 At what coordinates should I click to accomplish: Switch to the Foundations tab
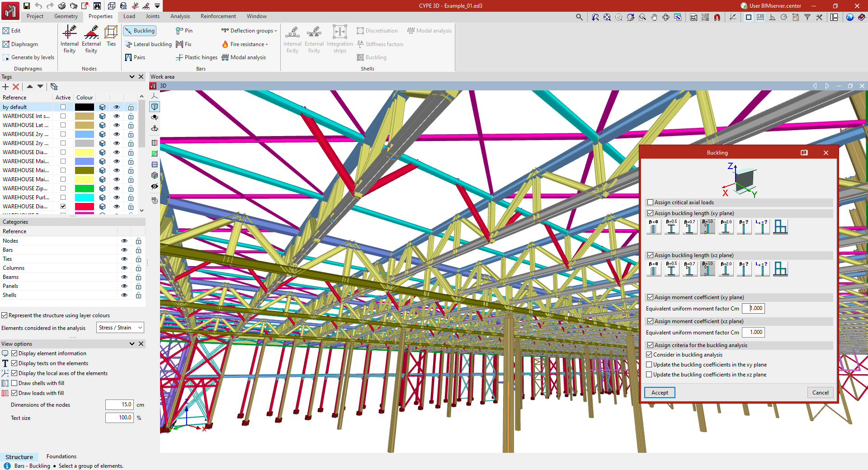coord(61,456)
